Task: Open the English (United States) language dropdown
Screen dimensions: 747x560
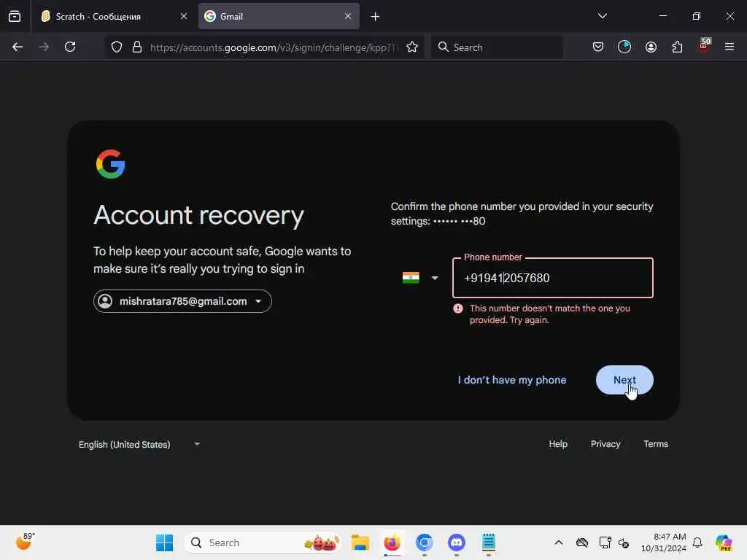Action: point(139,444)
